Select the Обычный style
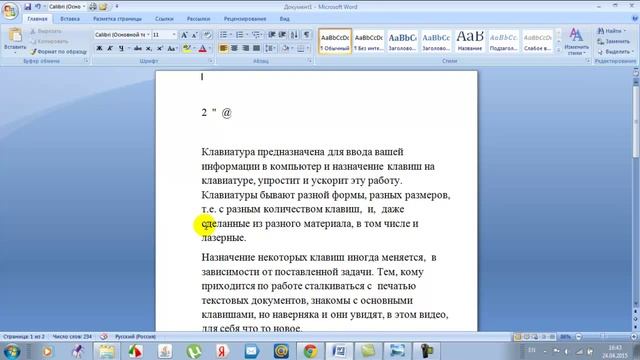 (x=335, y=41)
